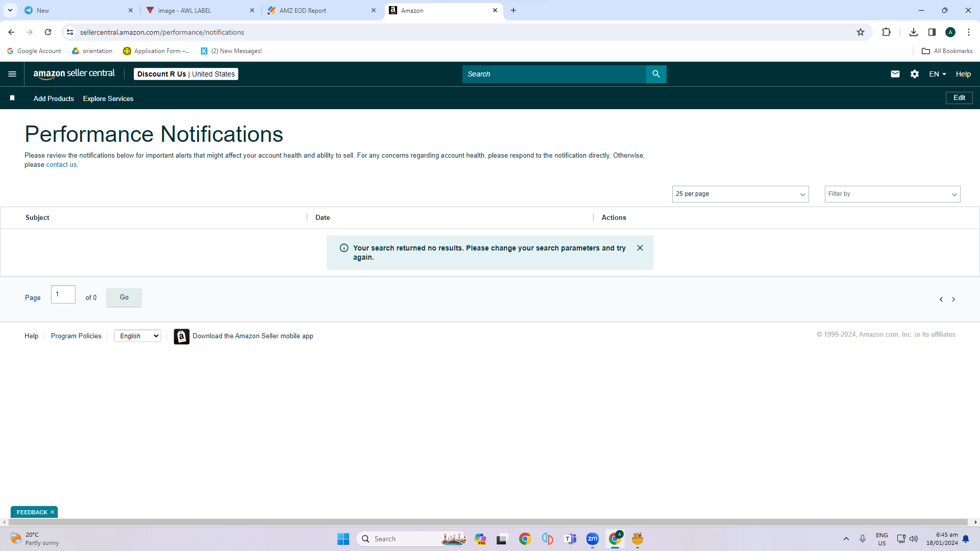Switch to the New Telegram tab

(79, 10)
